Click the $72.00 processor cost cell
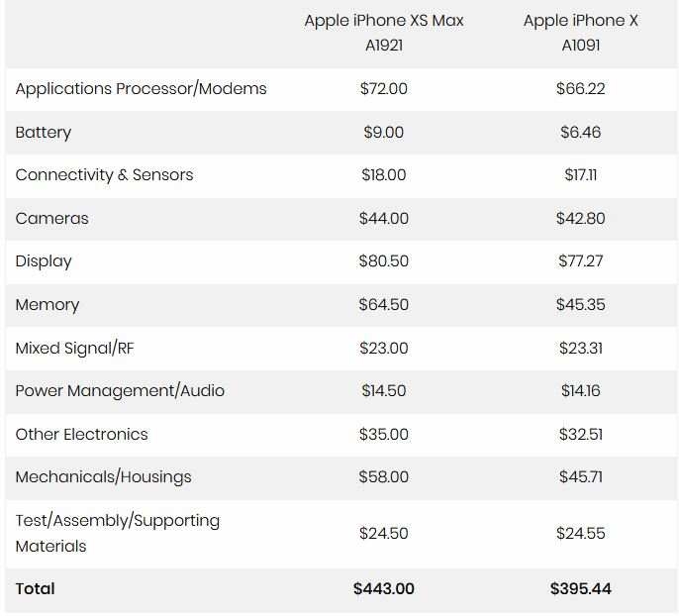Viewport: 679px width, 616px height. pyautogui.click(x=384, y=89)
